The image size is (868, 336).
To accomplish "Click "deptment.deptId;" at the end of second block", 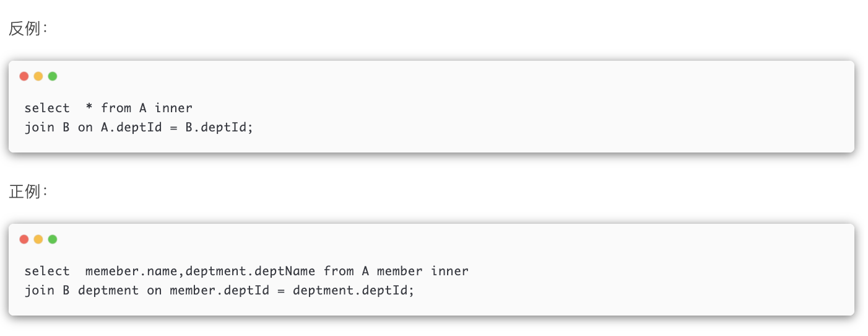I will (353, 290).
